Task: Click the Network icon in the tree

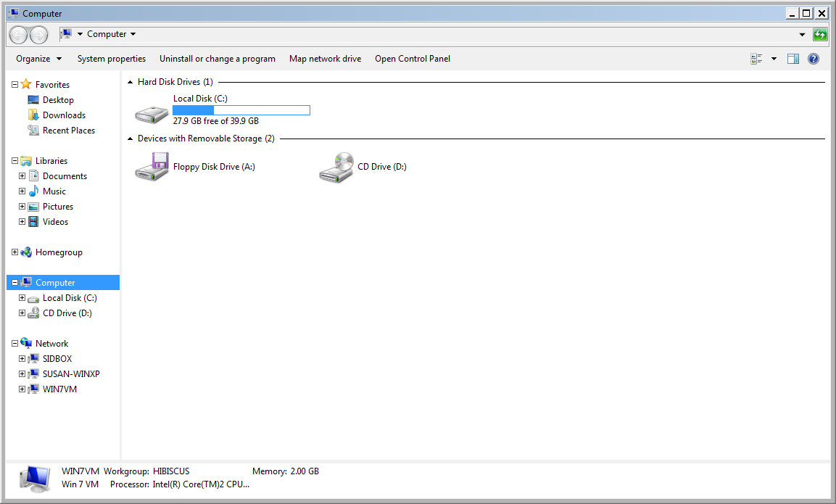Action: click(26, 343)
